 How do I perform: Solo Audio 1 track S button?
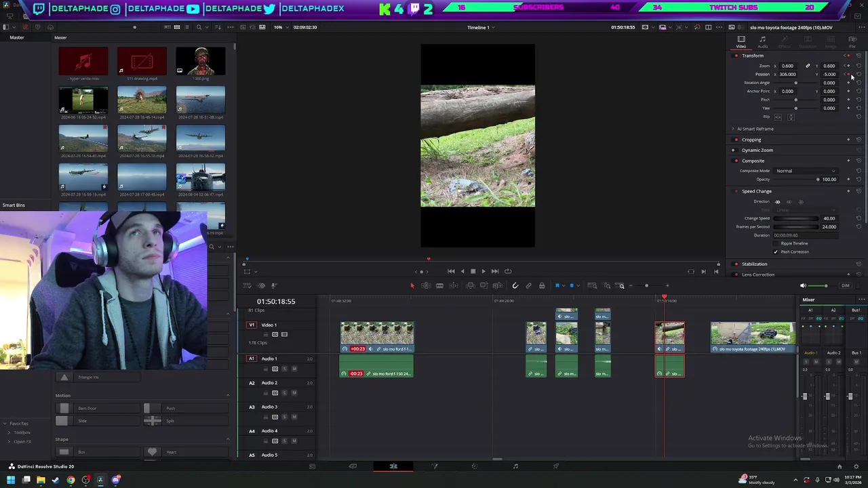pyautogui.click(x=285, y=369)
